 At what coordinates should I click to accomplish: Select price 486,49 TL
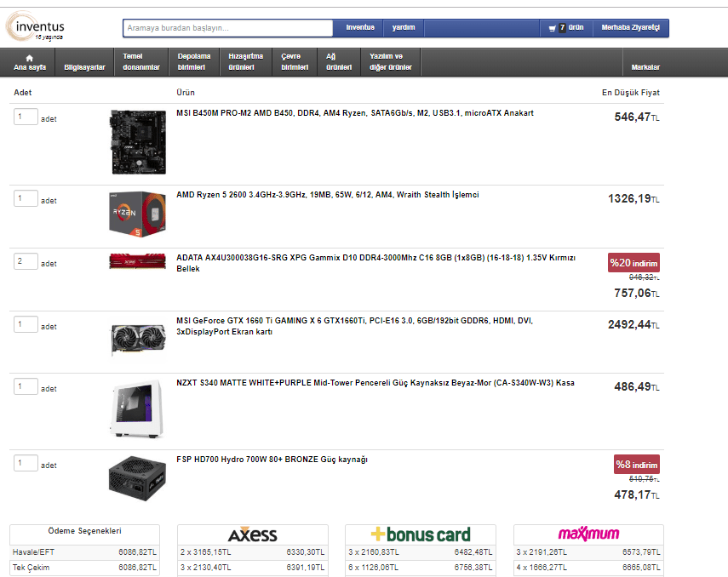pos(637,386)
